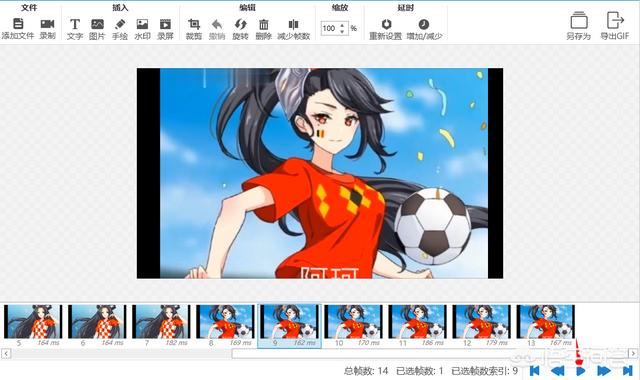Select frame 10 thumbnail

coord(353,326)
